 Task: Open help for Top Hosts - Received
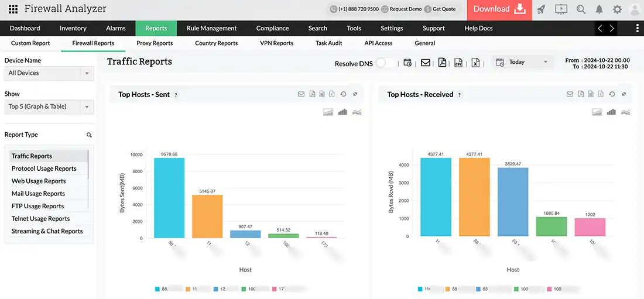459,95
